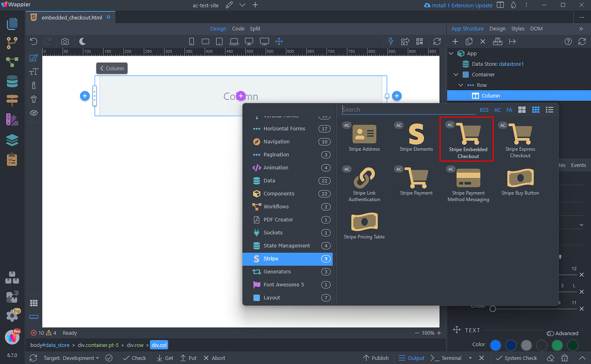Toggle the Advanced text switch
Viewport: 591px width, 364px height.
click(x=551, y=333)
